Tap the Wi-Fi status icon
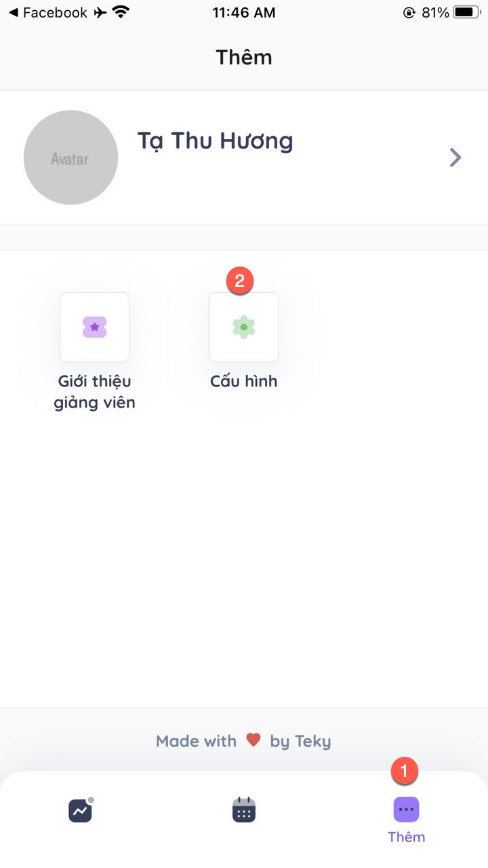Screen dimensions: 488x868 click(121, 12)
